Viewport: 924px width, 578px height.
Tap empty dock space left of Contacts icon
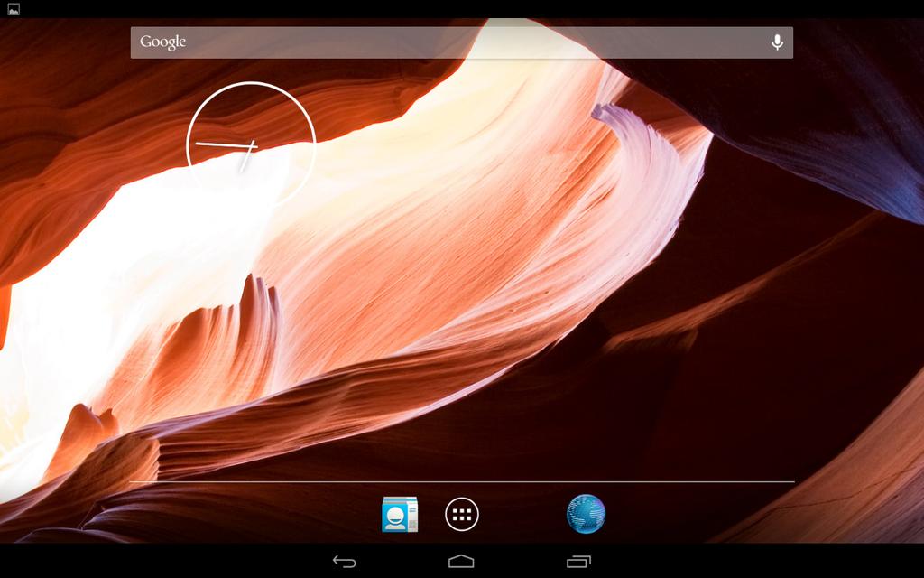271,514
